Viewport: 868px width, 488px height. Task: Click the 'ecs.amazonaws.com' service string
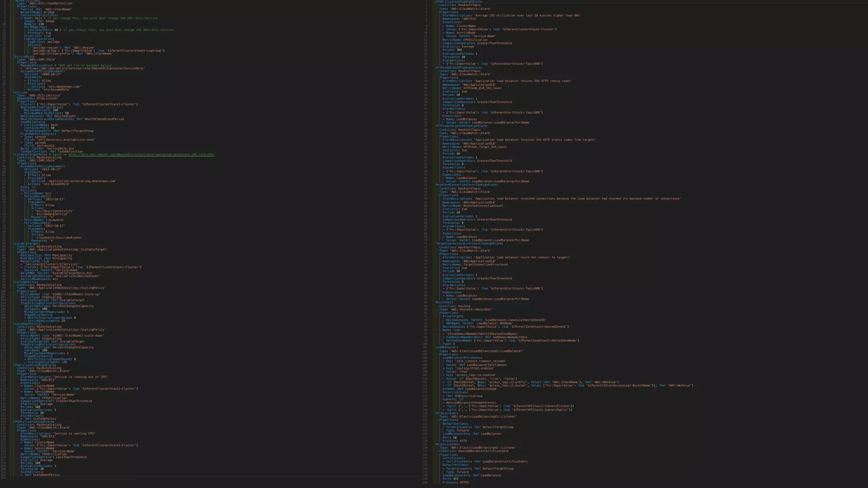pos(64,86)
